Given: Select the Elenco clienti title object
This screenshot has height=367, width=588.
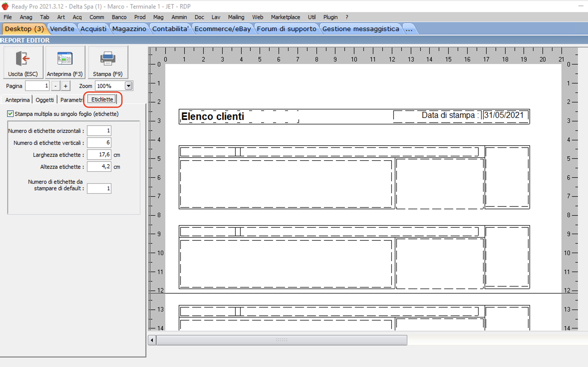Looking at the screenshot, I should click(x=239, y=116).
